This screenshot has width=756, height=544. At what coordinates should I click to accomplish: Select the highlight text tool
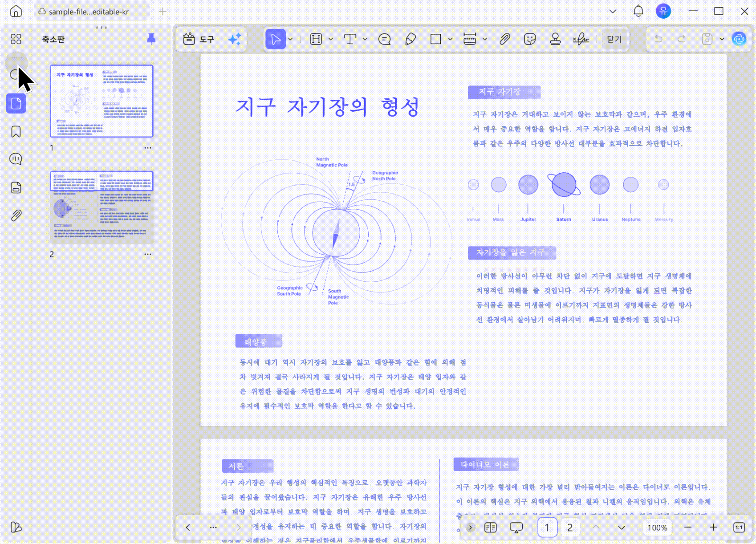316,39
